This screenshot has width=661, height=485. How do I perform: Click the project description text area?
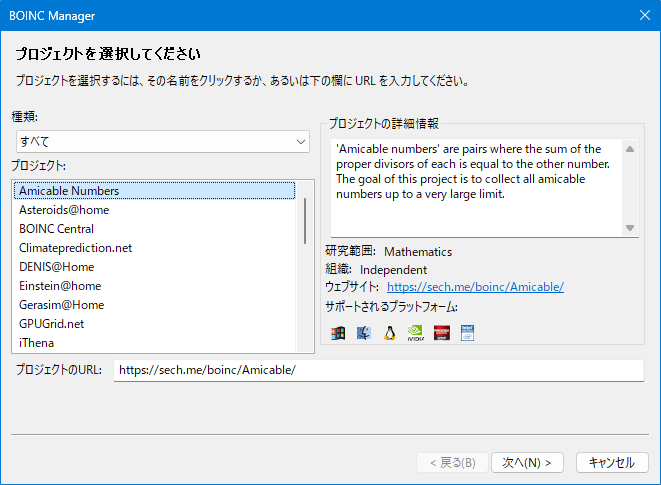click(x=476, y=188)
